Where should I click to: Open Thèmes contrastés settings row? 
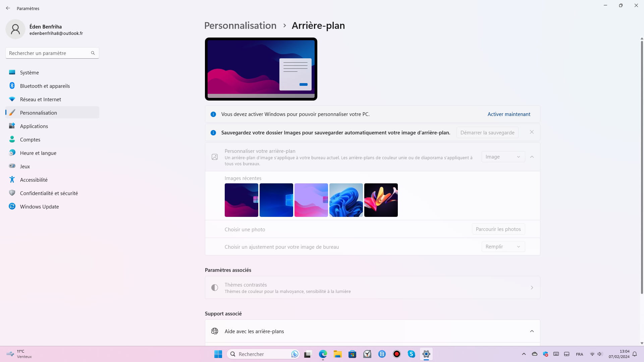372,288
